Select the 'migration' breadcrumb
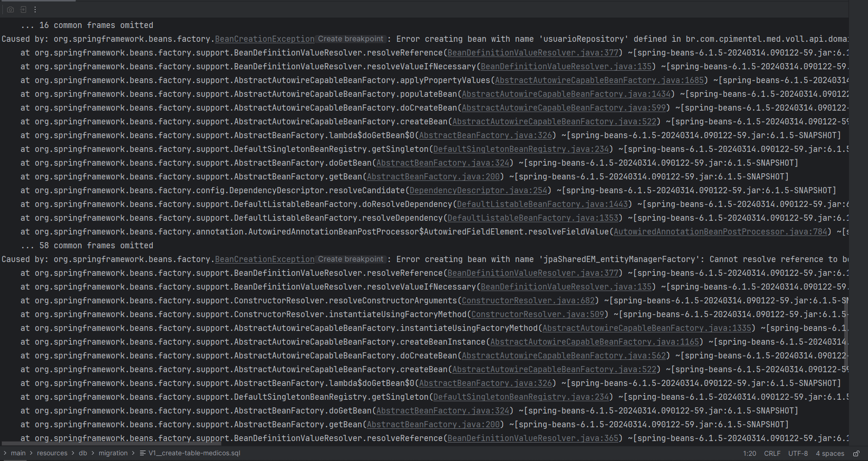 click(113, 453)
